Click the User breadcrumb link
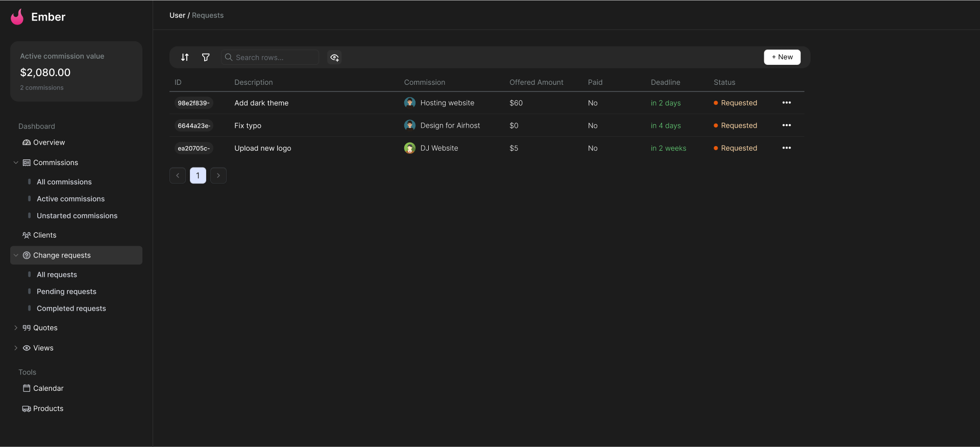The image size is (980, 447). (x=177, y=15)
